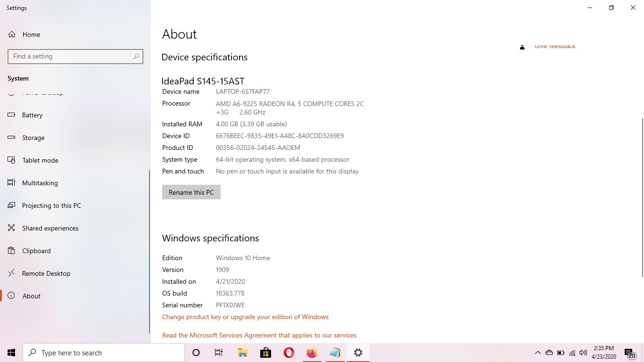Go to Home in Settings sidebar
644x362 pixels.
[x=31, y=34]
